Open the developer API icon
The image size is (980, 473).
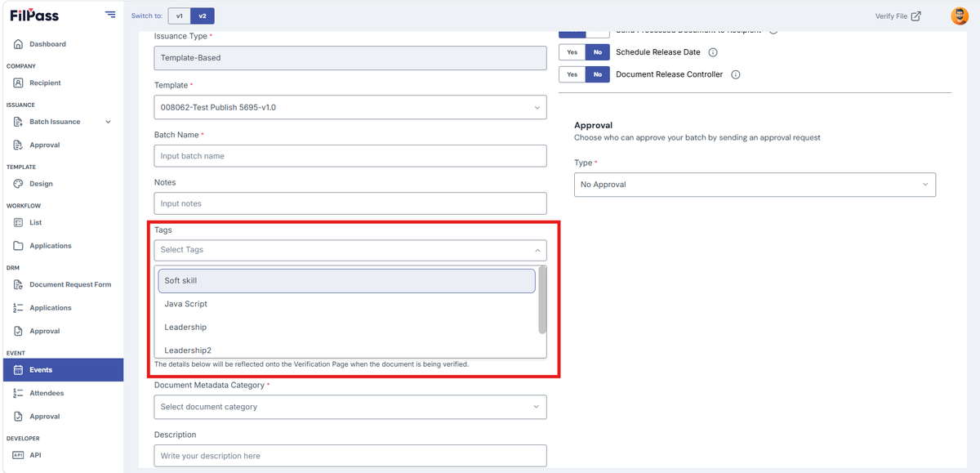coord(19,455)
